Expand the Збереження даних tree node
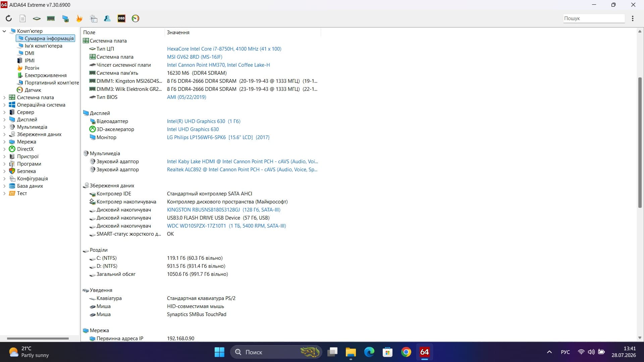644x362 pixels. click(x=4, y=134)
